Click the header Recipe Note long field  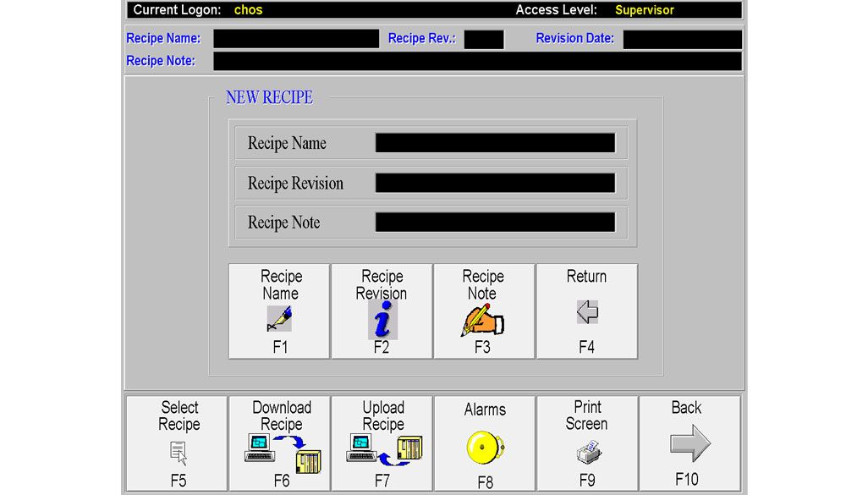(x=477, y=61)
